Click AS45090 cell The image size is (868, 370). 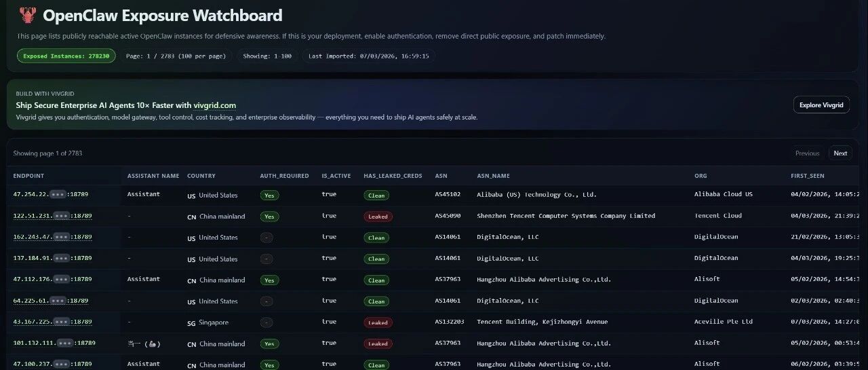(448, 216)
